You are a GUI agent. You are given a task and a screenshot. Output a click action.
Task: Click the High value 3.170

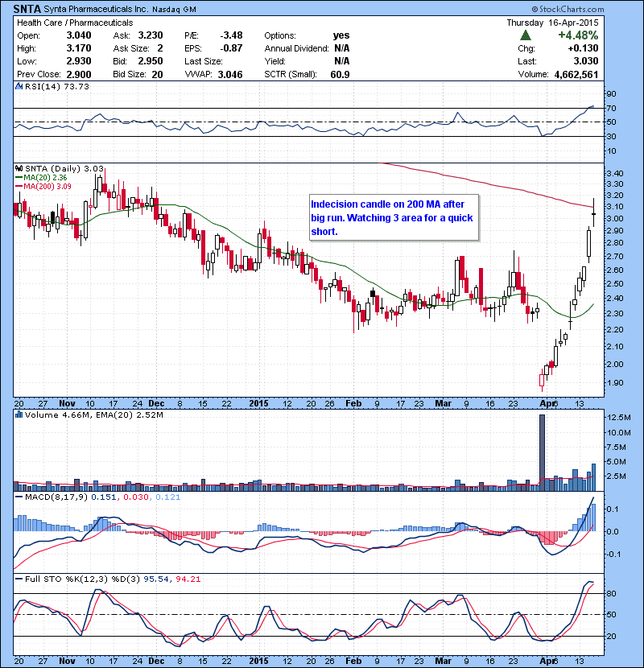click(79, 48)
